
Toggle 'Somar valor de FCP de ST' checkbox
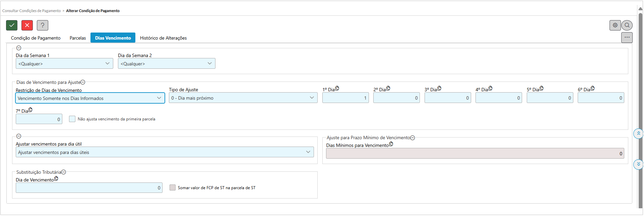click(173, 187)
